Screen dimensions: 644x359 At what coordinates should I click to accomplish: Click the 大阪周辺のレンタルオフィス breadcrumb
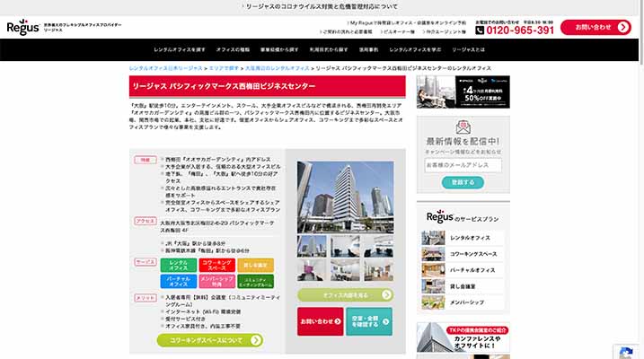(x=278, y=68)
